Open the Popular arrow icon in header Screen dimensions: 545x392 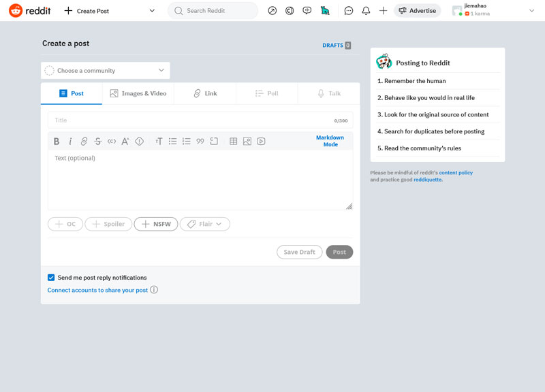tap(272, 11)
